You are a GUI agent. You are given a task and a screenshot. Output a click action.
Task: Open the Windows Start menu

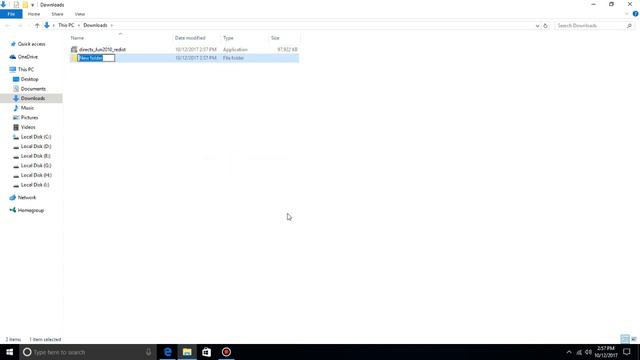9,352
